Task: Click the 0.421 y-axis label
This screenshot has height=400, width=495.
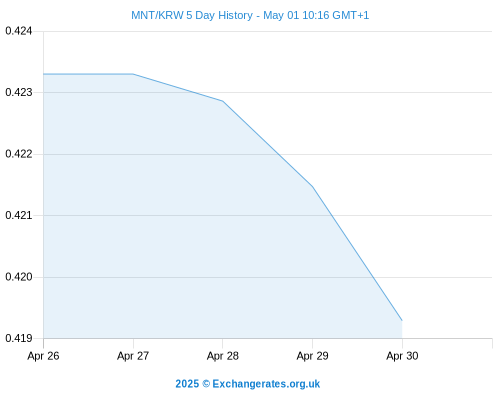Action: (19, 215)
